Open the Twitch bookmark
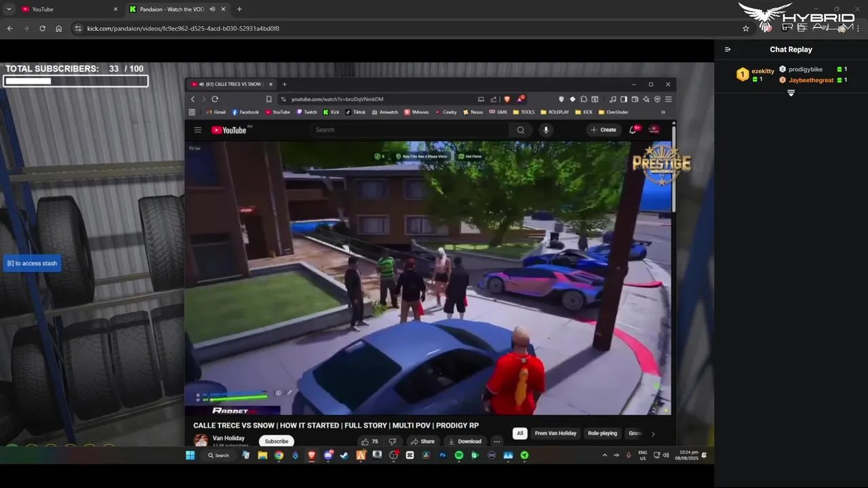 (307, 112)
